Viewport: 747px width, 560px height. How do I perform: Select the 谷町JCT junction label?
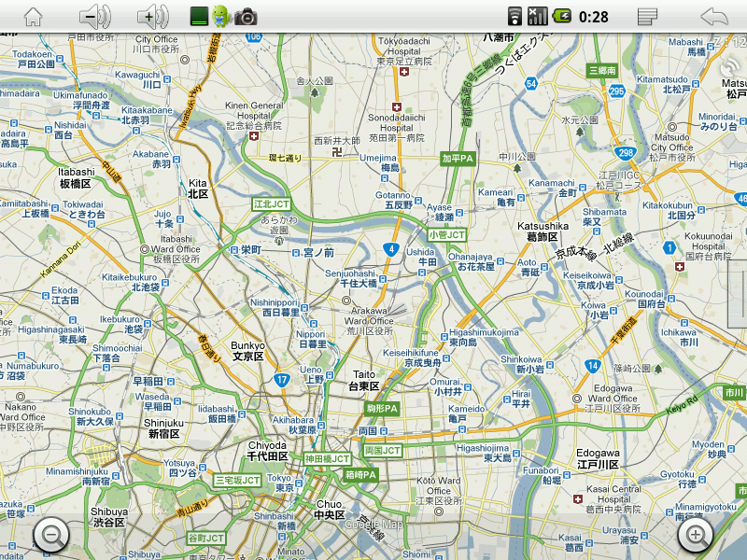point(205,539)
